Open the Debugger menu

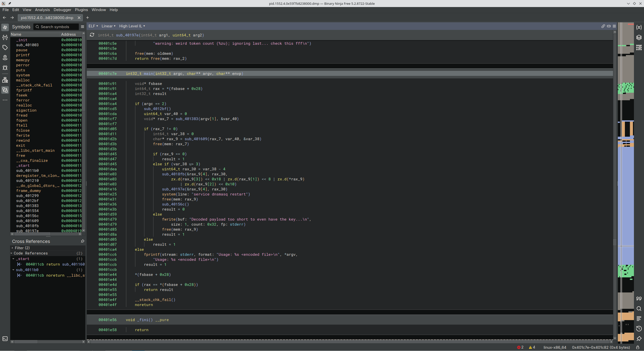click(x=62, y=10)
